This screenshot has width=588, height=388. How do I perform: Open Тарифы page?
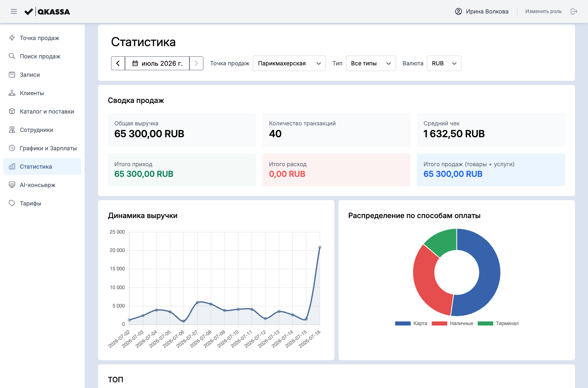pos(42,203)
